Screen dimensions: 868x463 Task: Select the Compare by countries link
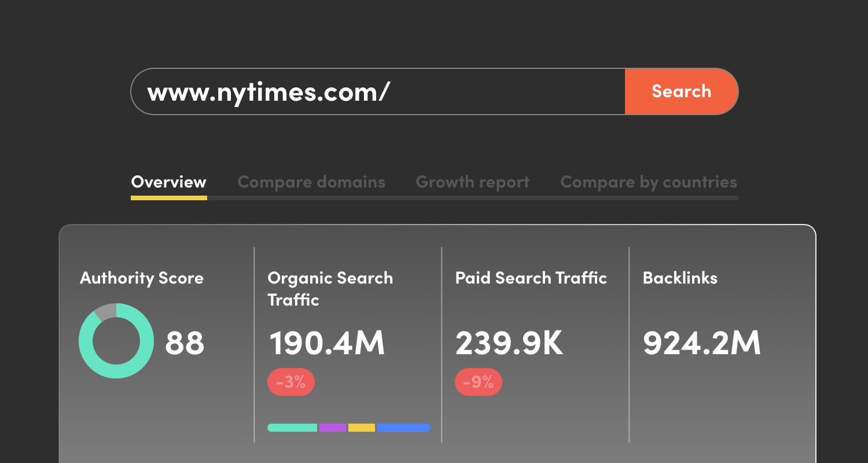[x=648, y=182]
